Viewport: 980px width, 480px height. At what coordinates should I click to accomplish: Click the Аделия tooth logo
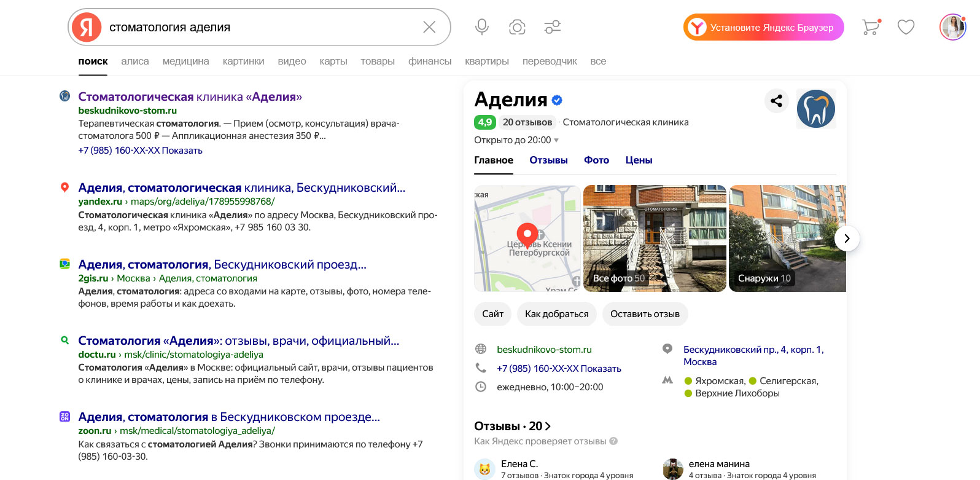816,109
